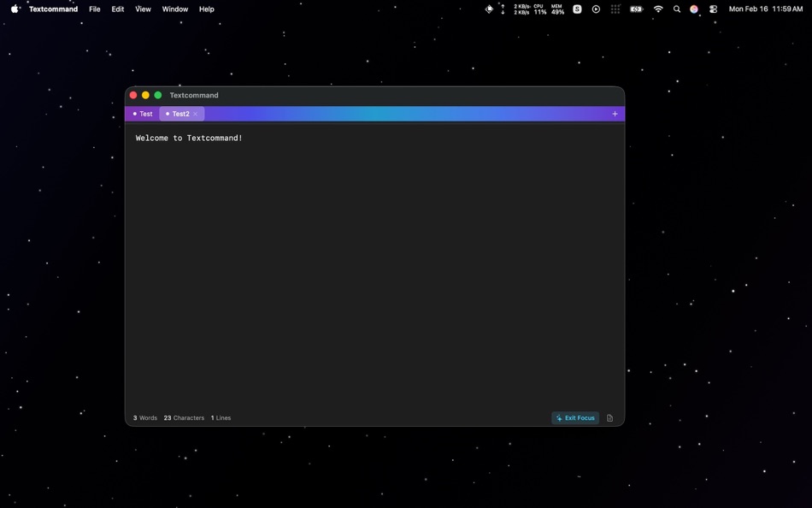Screen dimensions: 812x508
Task: Open the File menu
Action: 94,9
